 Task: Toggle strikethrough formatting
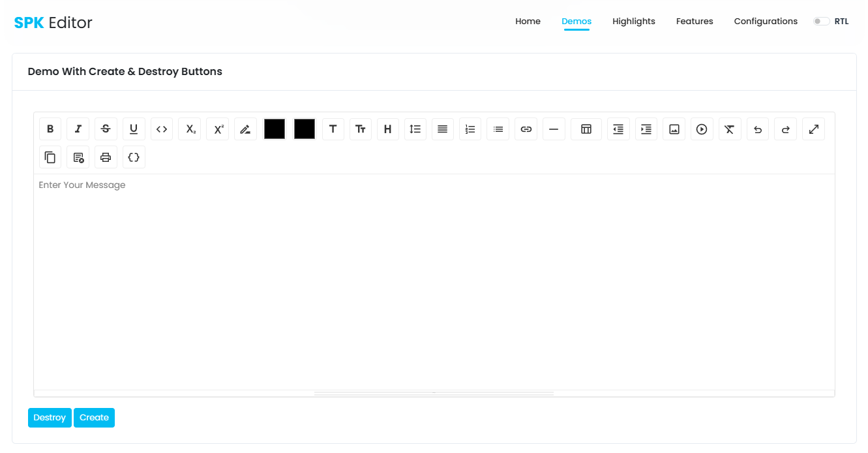tap(106, 129)
